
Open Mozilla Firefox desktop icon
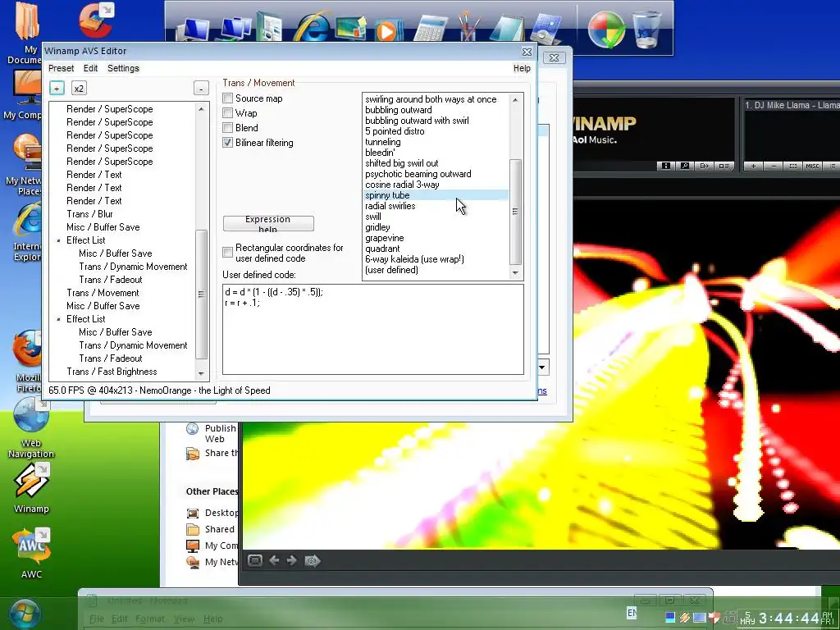click(27, 362)
